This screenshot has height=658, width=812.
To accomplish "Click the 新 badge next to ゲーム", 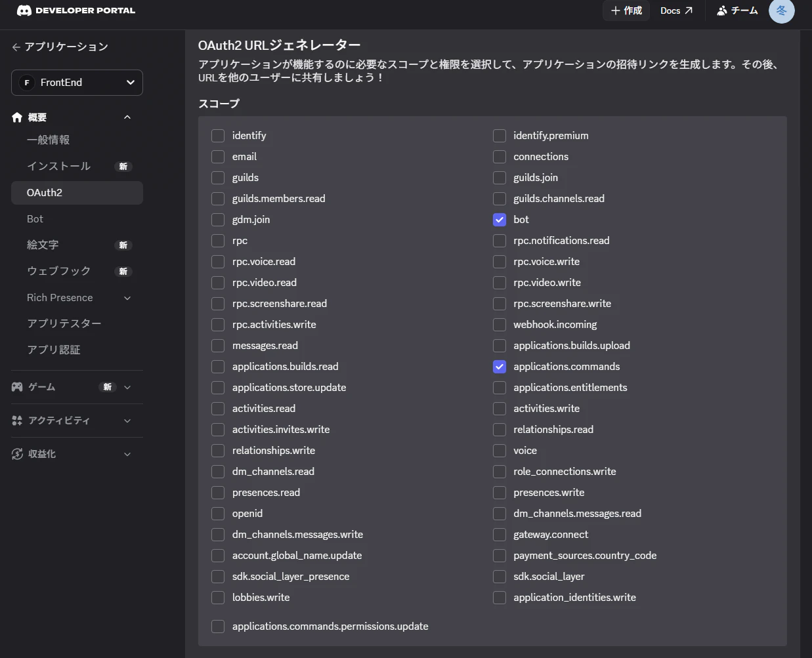I will point(108,387).
